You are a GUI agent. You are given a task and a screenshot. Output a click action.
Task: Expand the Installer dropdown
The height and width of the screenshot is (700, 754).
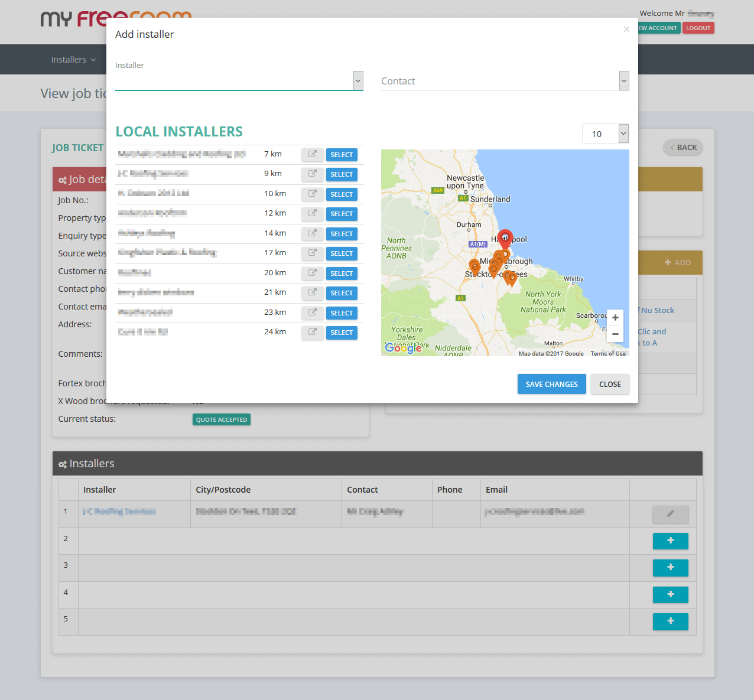[x=358, y=81]
